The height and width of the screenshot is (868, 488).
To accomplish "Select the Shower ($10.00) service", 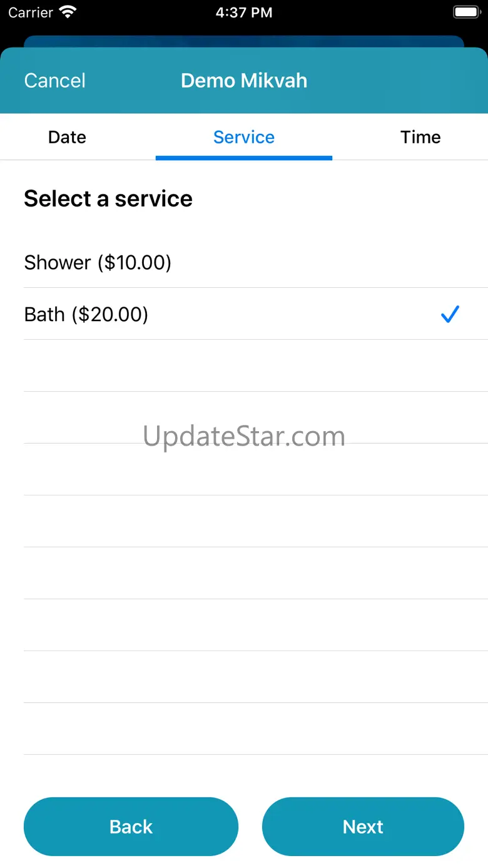I will pos(98,262).
